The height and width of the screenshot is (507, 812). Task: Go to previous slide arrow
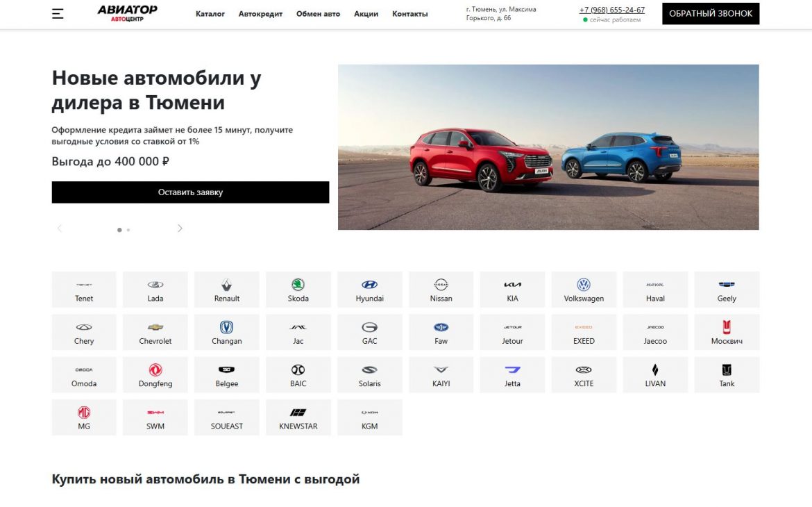pos(60,228)
